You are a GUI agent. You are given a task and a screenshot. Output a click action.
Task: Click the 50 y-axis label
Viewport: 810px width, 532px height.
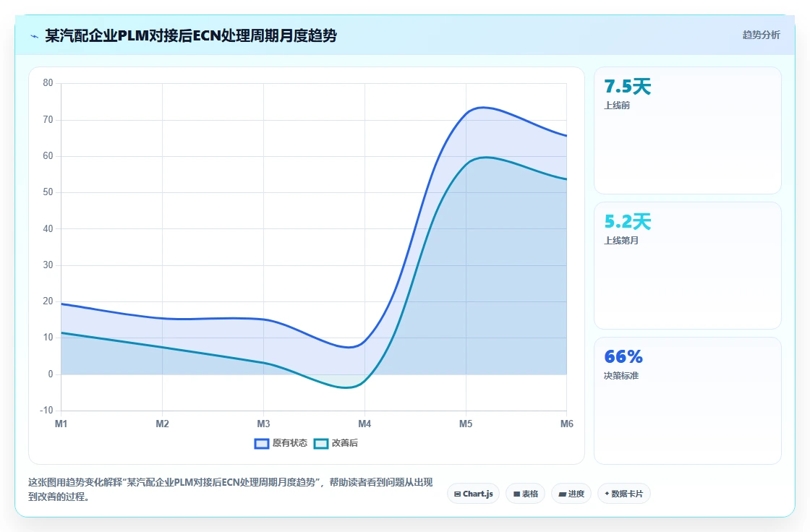coord(48,192)
